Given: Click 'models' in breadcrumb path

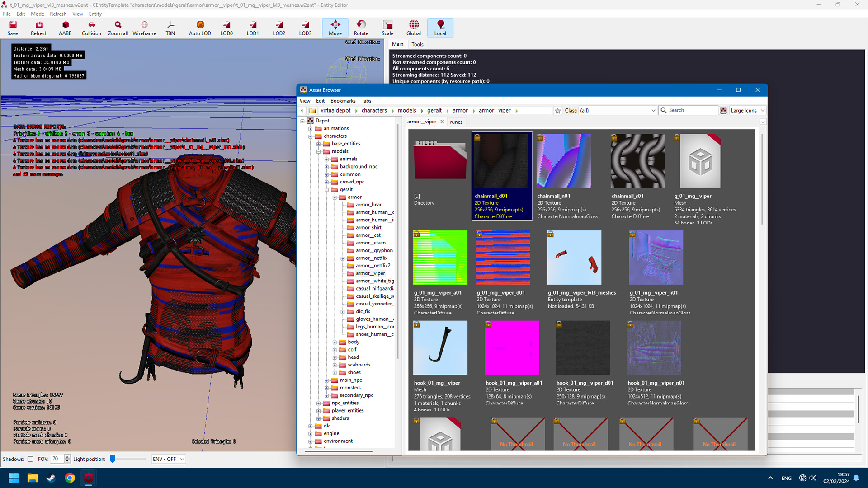Looking at the screenshot, I should tap(407, 111).
